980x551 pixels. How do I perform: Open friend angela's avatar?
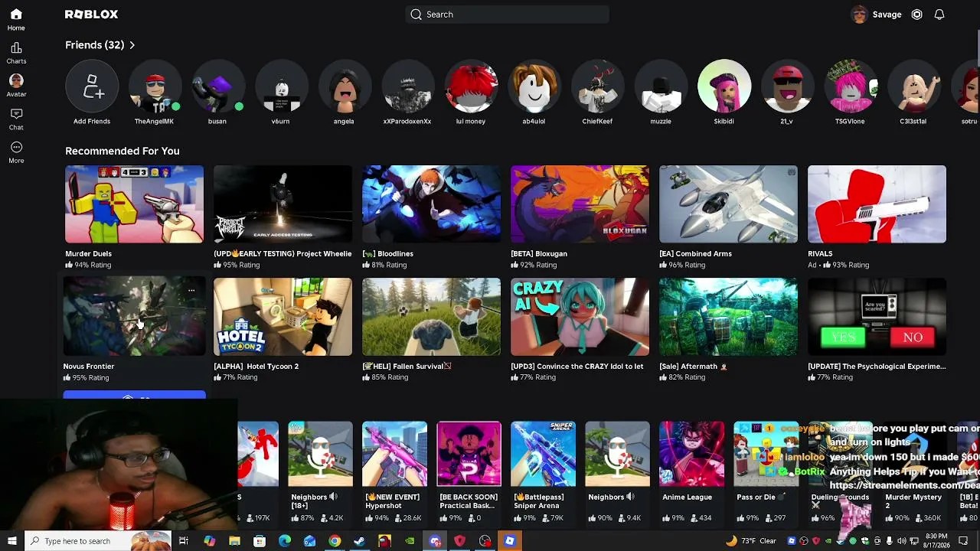coord(344,86)
